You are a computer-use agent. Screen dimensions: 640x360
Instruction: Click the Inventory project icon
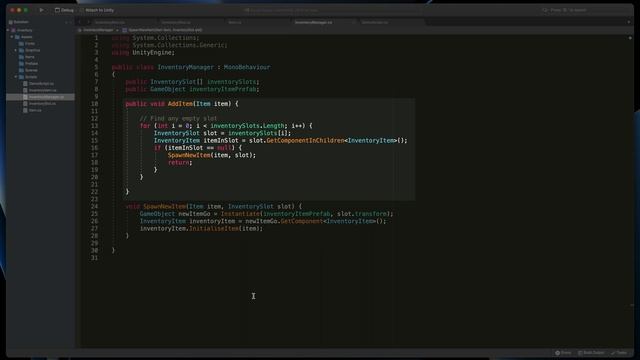coord(13,30)
